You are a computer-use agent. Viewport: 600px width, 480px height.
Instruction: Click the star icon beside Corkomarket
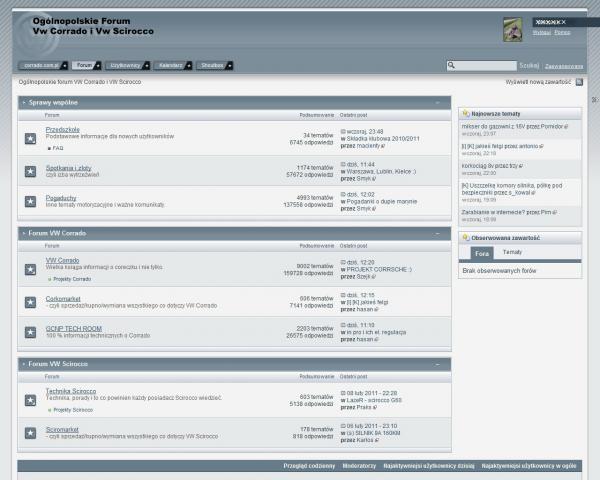30,302
